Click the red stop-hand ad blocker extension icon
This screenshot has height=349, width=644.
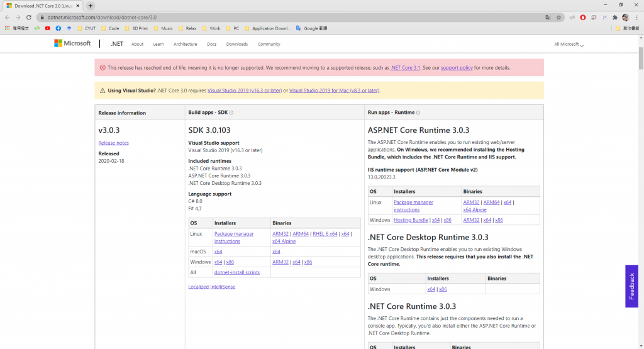pos(583,17)
